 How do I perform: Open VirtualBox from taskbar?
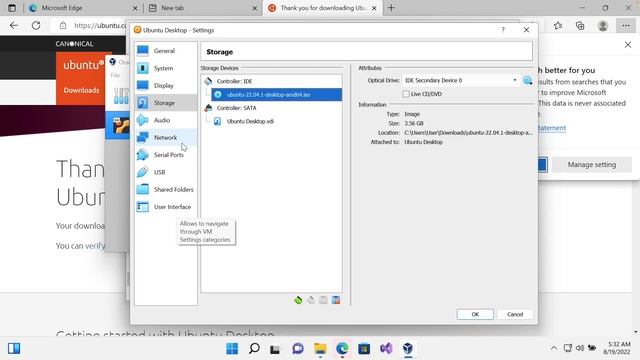(x=408, y=349)
